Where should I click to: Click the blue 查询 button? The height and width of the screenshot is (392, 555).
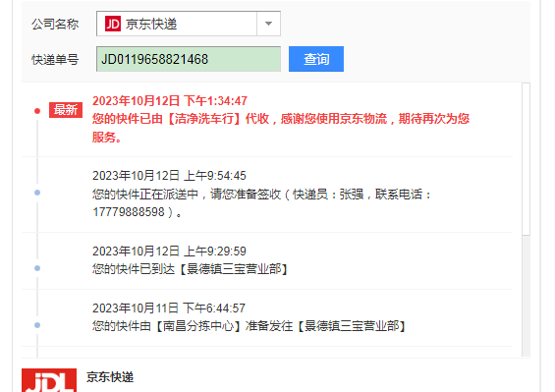(x=316, y=59)
